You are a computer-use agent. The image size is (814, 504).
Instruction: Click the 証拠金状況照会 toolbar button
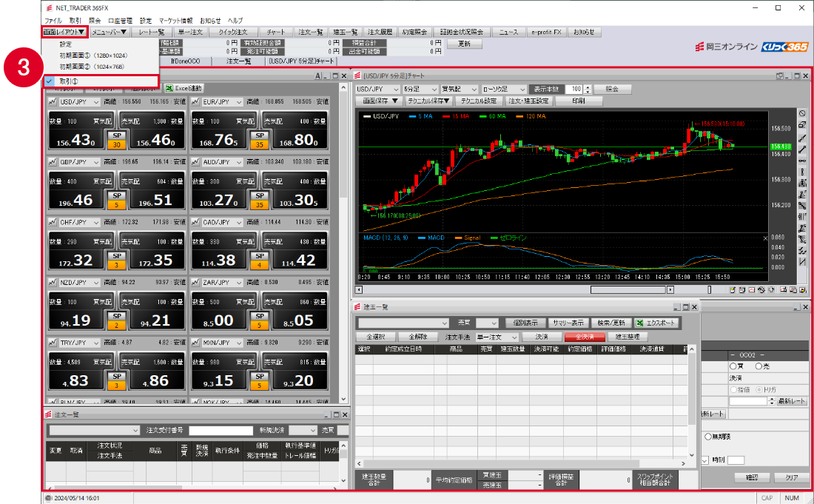pos(462,32)
